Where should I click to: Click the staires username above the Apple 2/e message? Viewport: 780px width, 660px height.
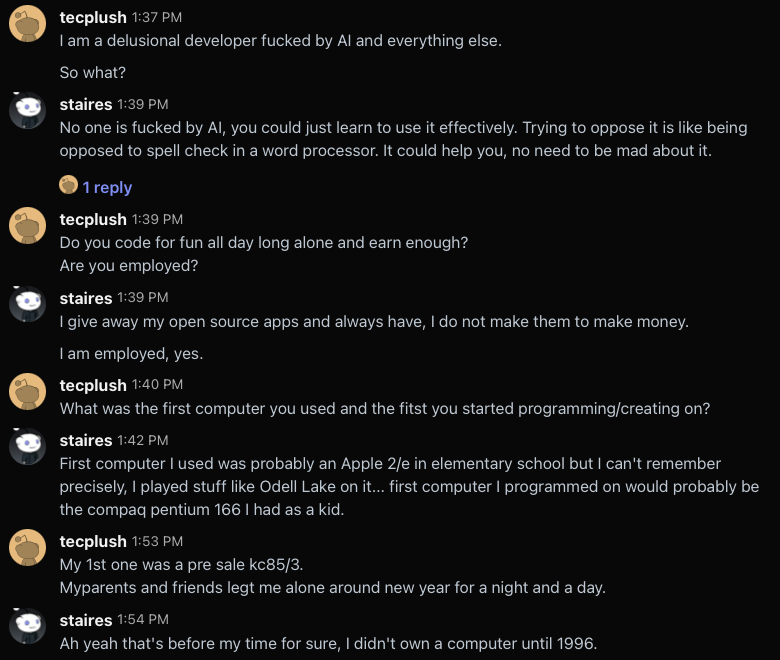86,440
